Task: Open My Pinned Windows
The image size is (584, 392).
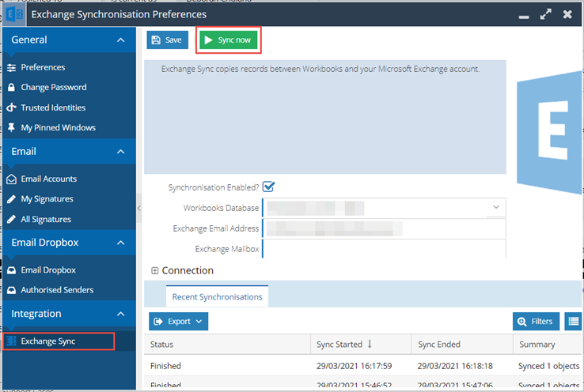Action: (x=58, y=127)
